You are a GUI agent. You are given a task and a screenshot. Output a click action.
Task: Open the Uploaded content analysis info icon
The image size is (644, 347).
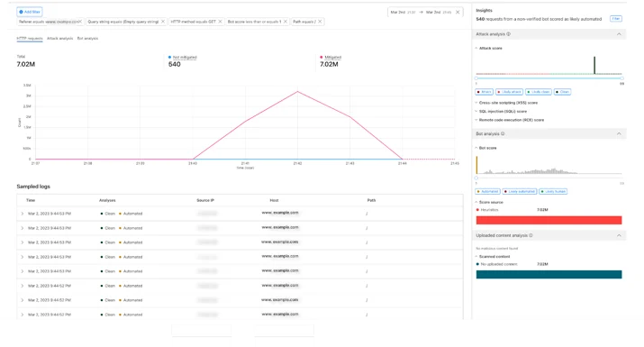(x=531, y=235)
